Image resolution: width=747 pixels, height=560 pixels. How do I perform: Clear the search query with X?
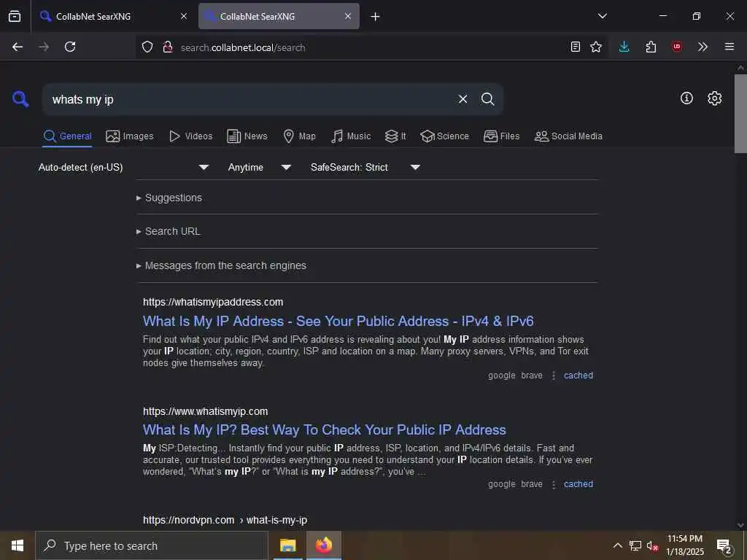[x=462, y=99]
